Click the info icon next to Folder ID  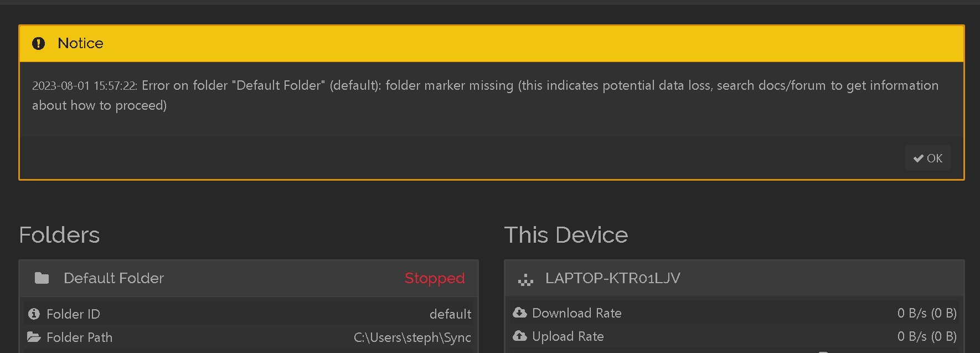click(34, 314)
